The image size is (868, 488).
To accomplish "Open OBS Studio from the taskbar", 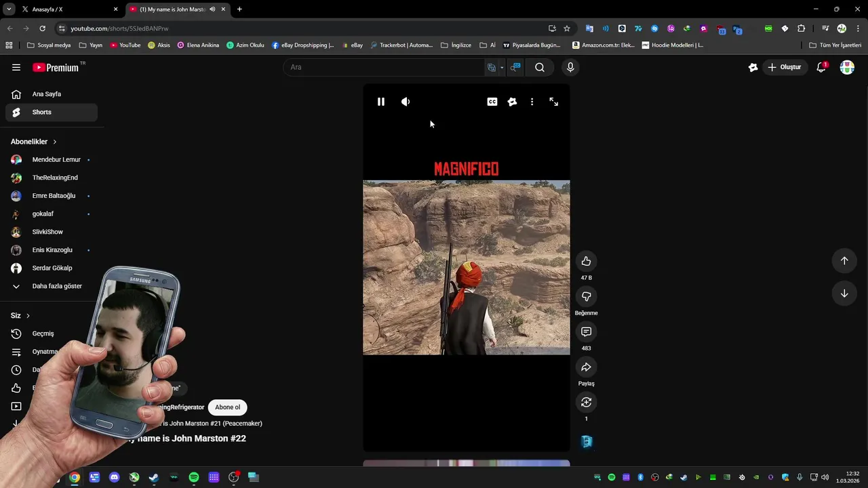I will coord(234,477).
